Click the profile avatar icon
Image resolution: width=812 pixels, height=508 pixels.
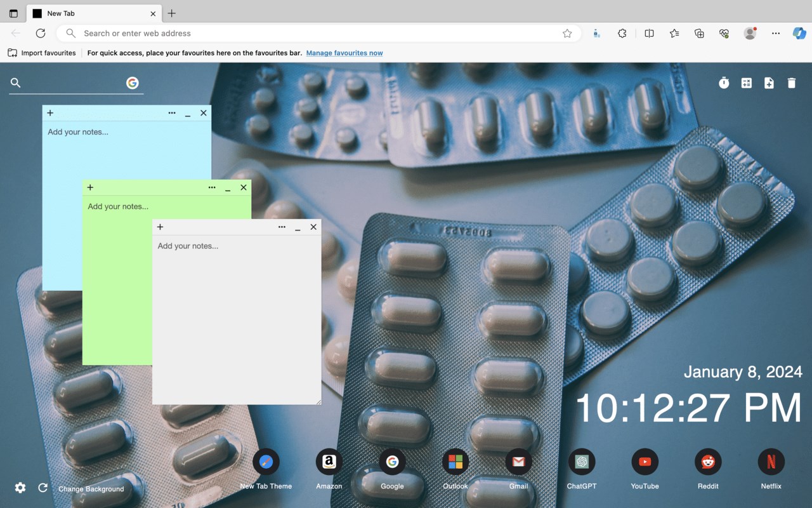click(x=750, y=34)
